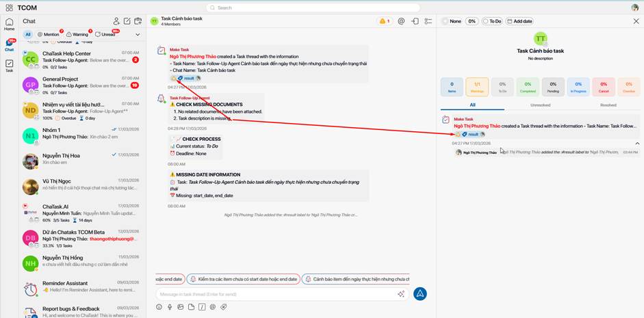Open the Chat section in sidebar
The height and width of the screenshot is (318, 644).
coord(9,44)
